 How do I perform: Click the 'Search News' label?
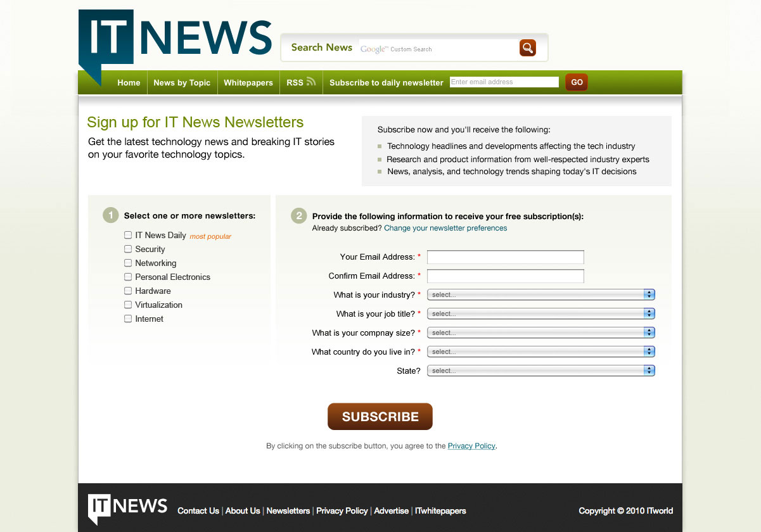coord(322,47)
